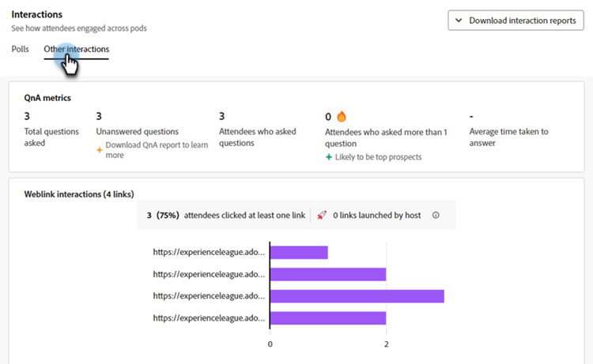
Task: Open the Download interaction reports dropdown
Action: pos(516,21)
